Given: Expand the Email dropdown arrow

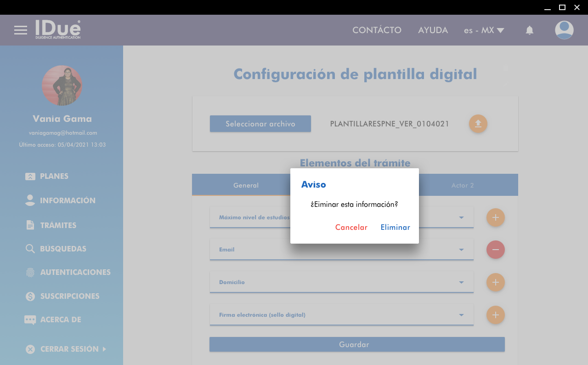Looking at the screenshot, I should point(461,250).
